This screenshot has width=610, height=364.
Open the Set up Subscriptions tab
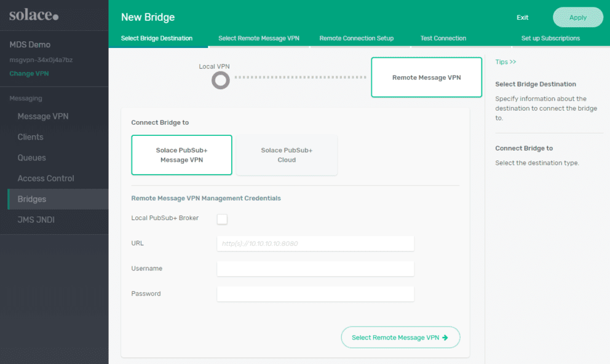550,38
